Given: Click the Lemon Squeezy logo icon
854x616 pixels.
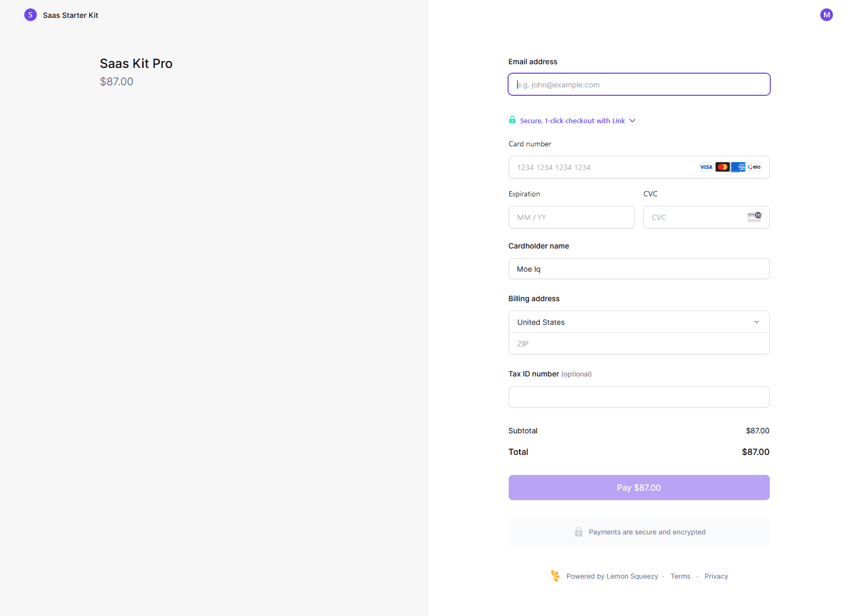Looking at the screenshot, I should point(555,576).
